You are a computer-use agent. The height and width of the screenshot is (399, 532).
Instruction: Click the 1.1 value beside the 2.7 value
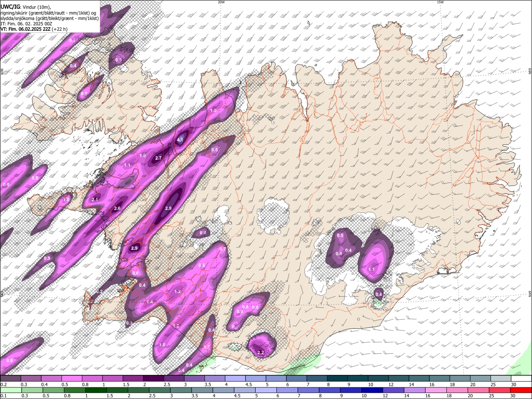point(127,165)
